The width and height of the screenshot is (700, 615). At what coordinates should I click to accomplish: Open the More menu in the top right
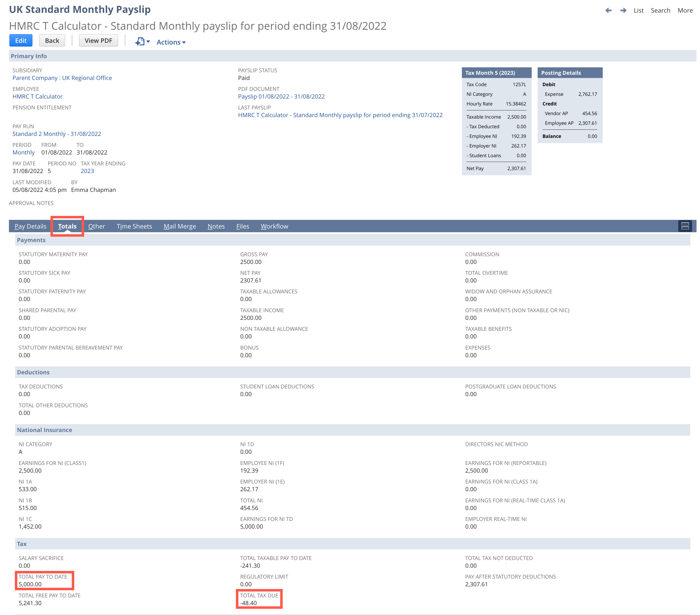[685, 10]
